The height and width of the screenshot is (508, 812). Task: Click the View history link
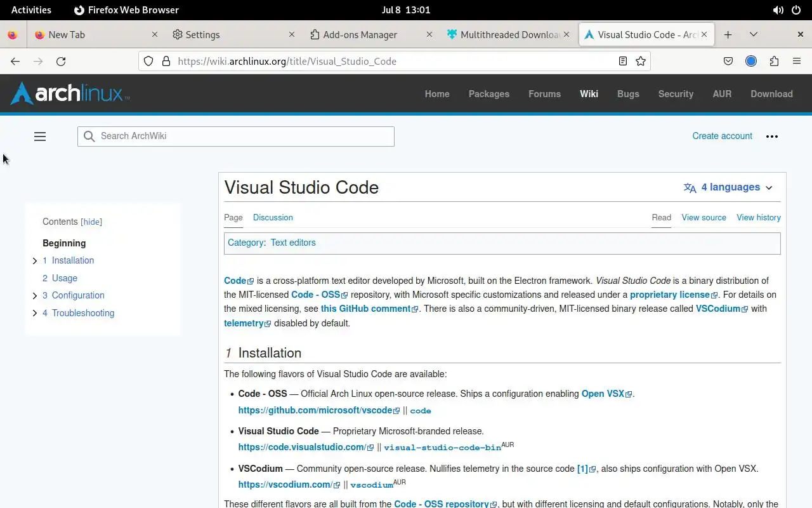tap(758, 218)
